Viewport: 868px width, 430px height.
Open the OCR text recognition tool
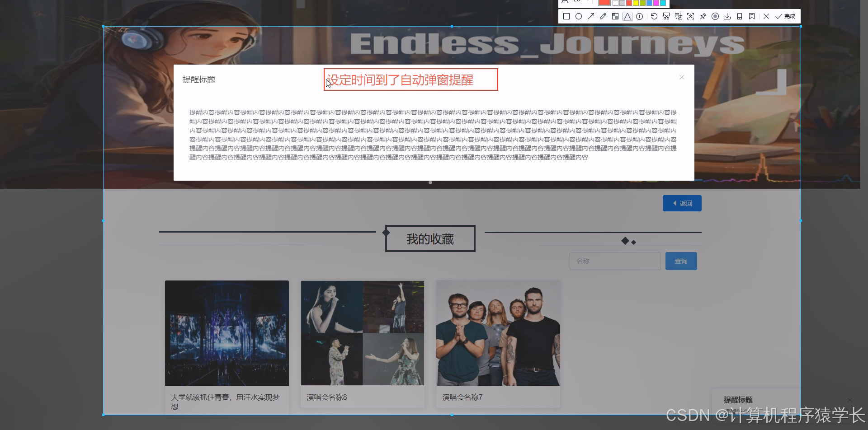[x=679, y=16]
